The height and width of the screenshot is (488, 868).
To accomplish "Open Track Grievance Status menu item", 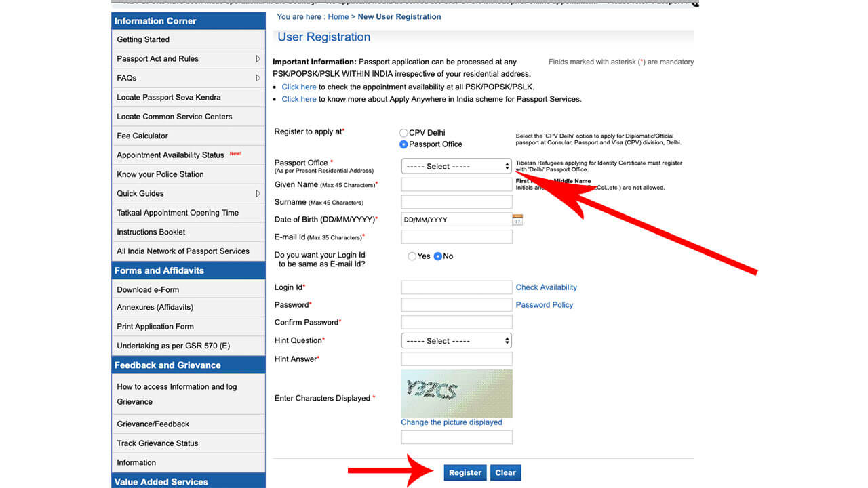I will [x=157, y=443].
